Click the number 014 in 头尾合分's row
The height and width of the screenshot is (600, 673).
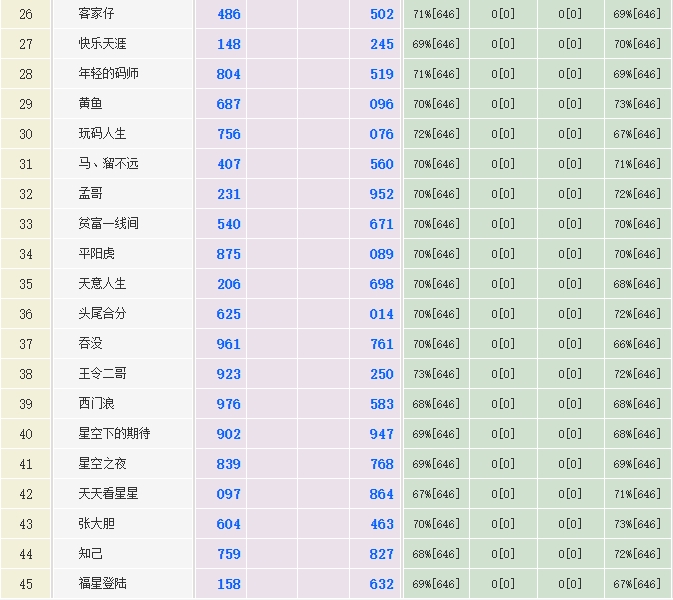(x=381, y=314)
